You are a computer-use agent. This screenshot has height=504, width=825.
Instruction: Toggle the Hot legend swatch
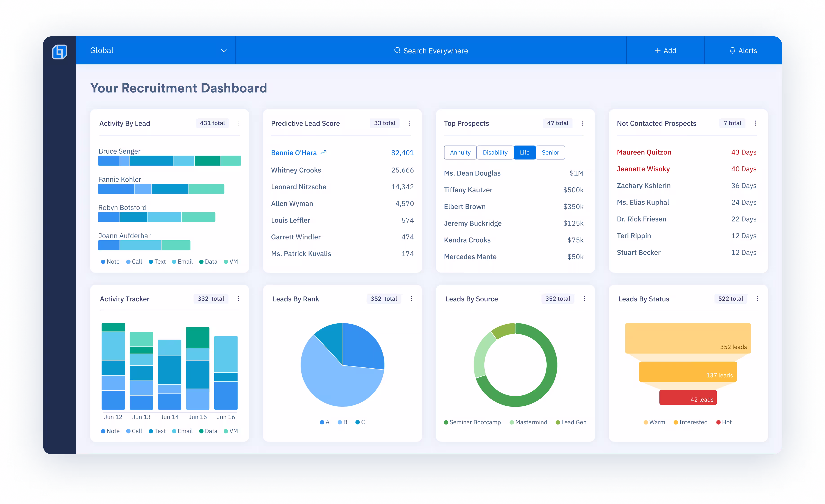click(x=718, y=422)
